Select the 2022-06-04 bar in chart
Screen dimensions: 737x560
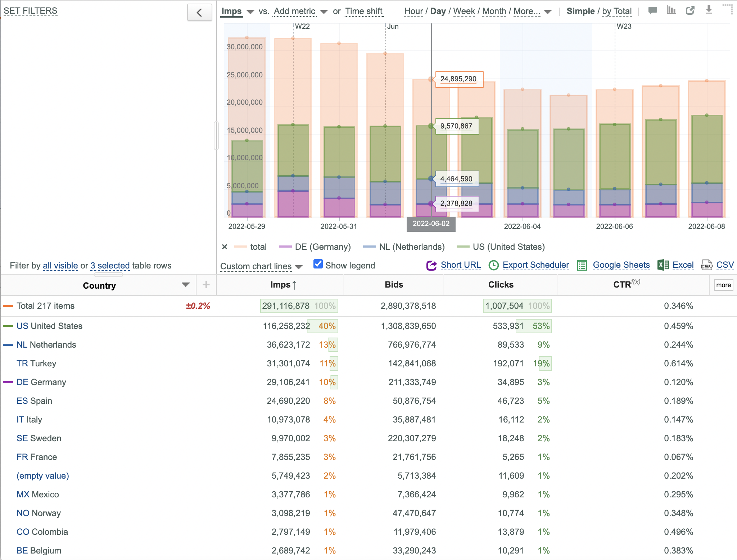coord(523,153)
